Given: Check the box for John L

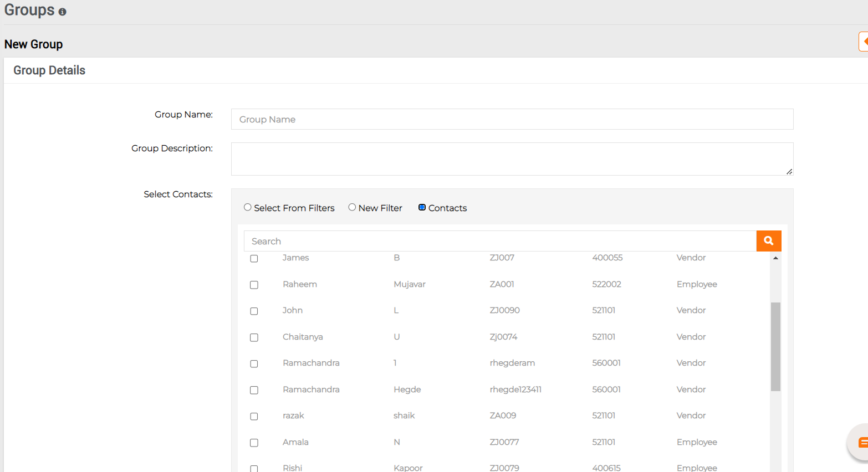Looking at the screenshot, I should (x=254, y=311).
